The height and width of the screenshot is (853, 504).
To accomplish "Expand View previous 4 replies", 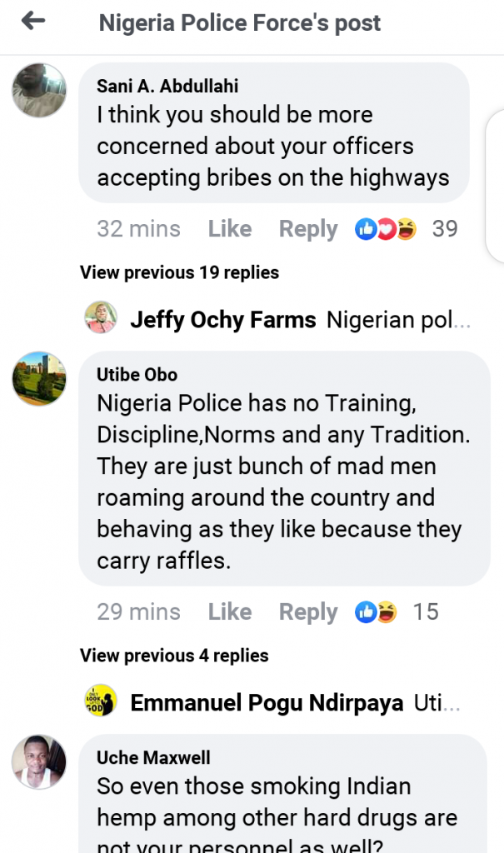I will tap(174, 656).
